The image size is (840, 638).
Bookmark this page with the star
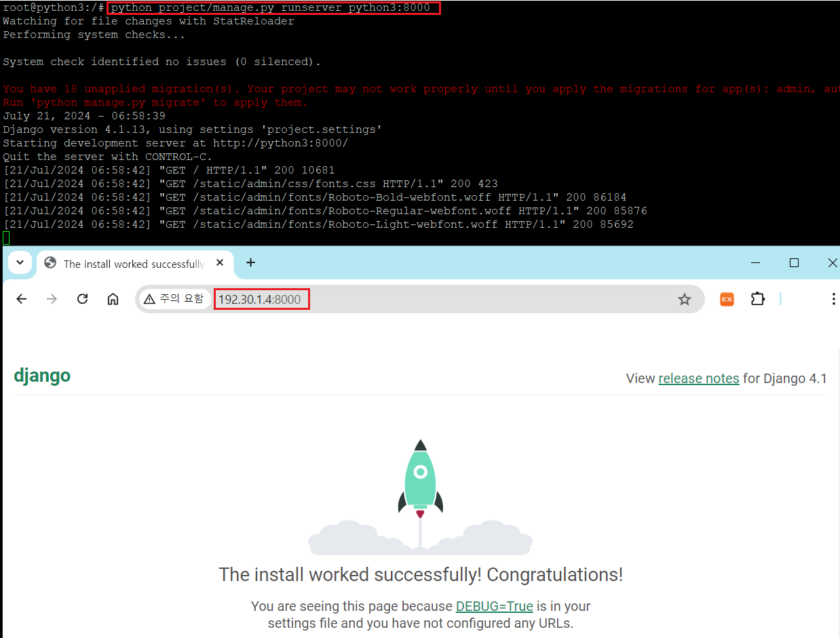[x=684, y=299]
